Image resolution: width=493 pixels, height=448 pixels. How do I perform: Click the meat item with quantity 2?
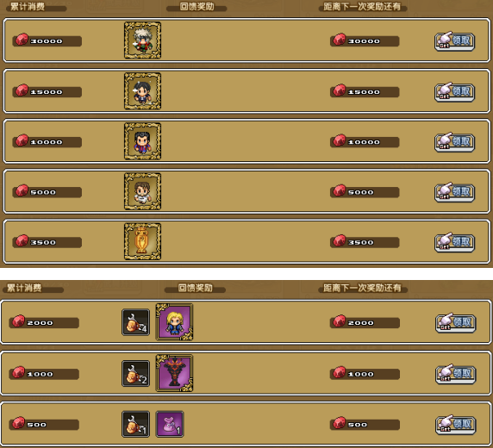pyautogui.click(x=136, y=374)
